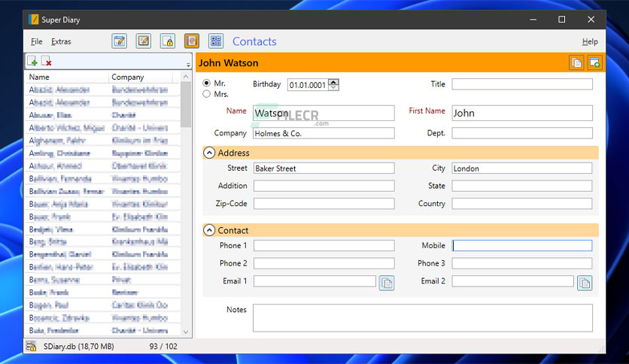Click the First Name field containing John
This screenshot has width=629, height=364.
(x=522, y=113)
